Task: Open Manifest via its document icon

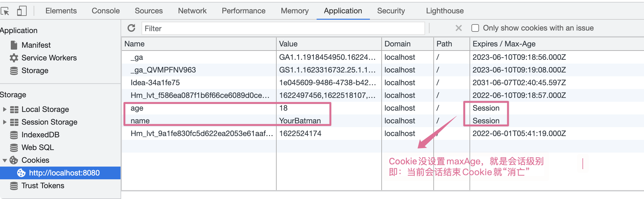Action: [14, 45]
